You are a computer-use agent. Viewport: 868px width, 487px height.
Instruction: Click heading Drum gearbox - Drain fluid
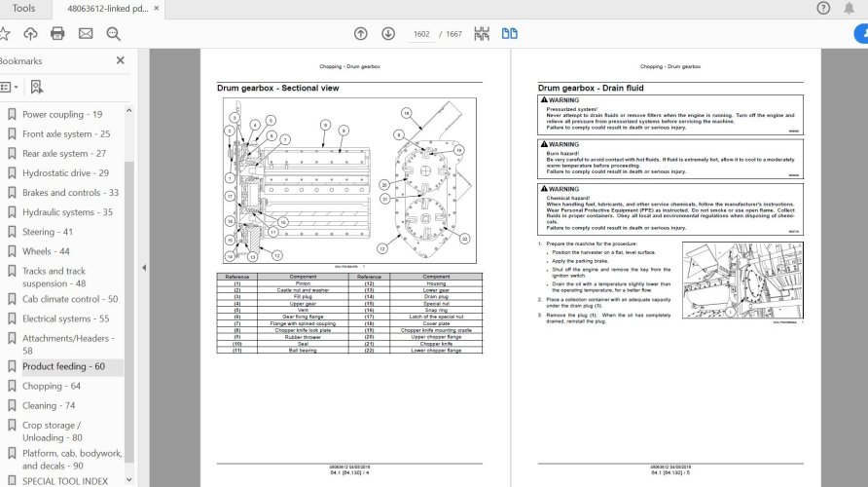(591, 88)
